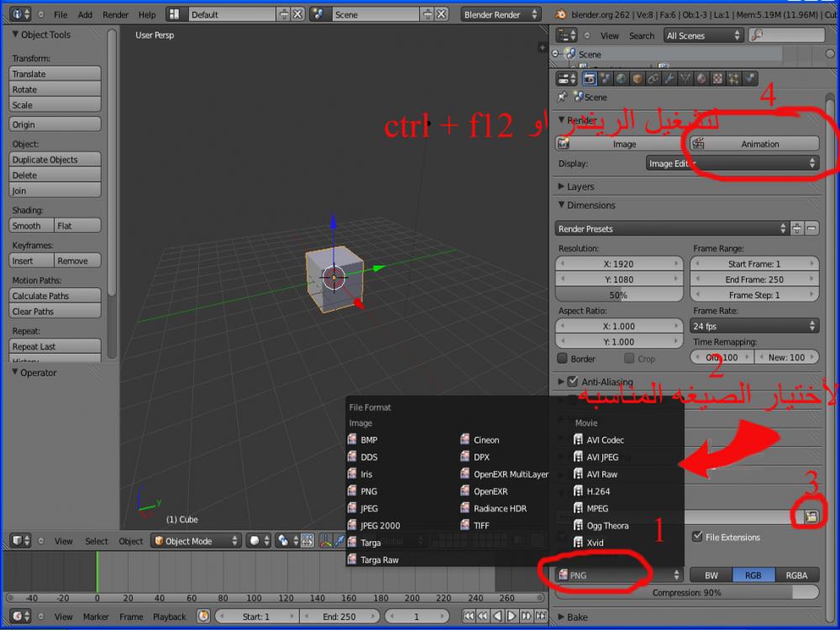Click the outliner search magnifier icon
This screenshot has height=630, width=840.
[758, 35]
